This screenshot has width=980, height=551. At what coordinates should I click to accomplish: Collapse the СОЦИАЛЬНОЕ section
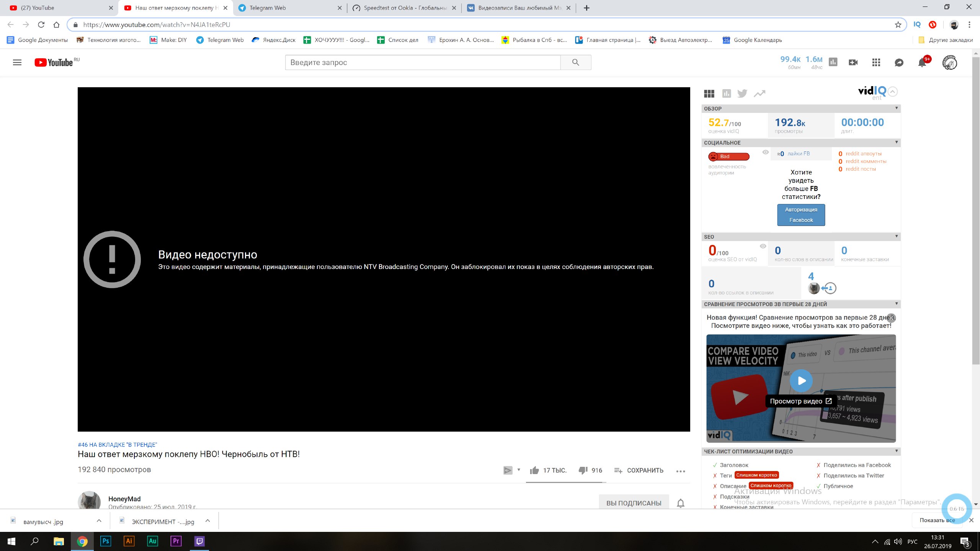896,142
